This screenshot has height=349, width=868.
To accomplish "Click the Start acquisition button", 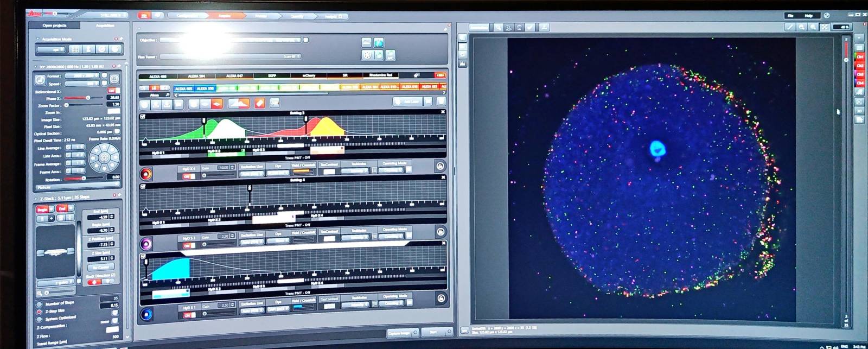I will point(437,332).
